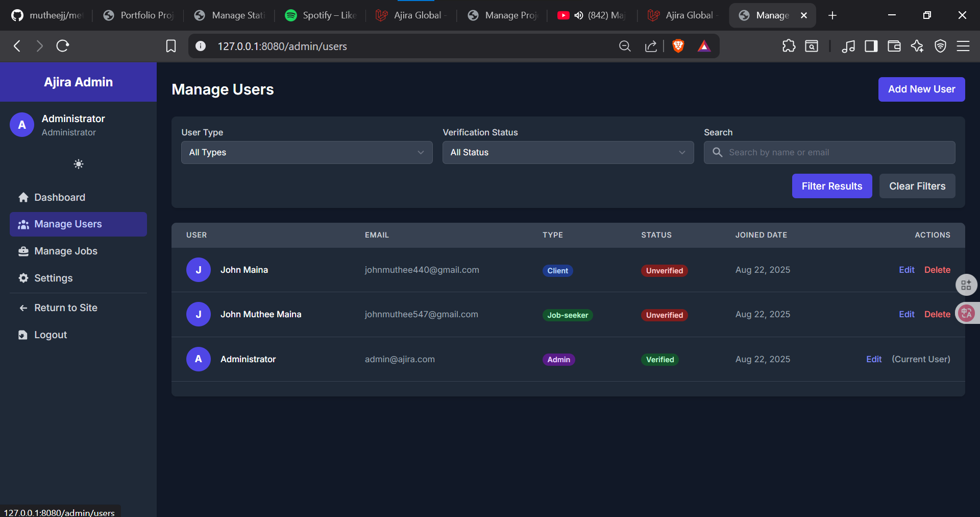
Task: Click the Add New User button
Action: coord(921,89)
